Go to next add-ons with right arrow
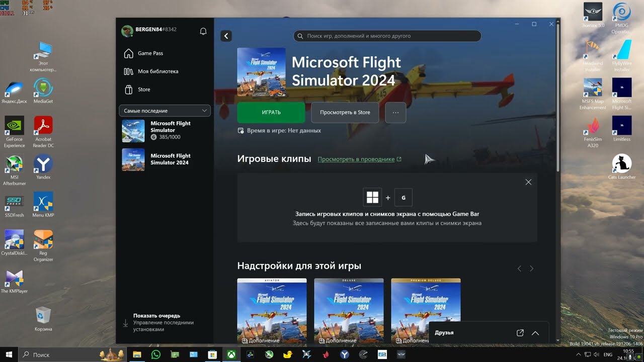This screenshot has width=644, height=362. pyautogui.click(x=532, y=268)
